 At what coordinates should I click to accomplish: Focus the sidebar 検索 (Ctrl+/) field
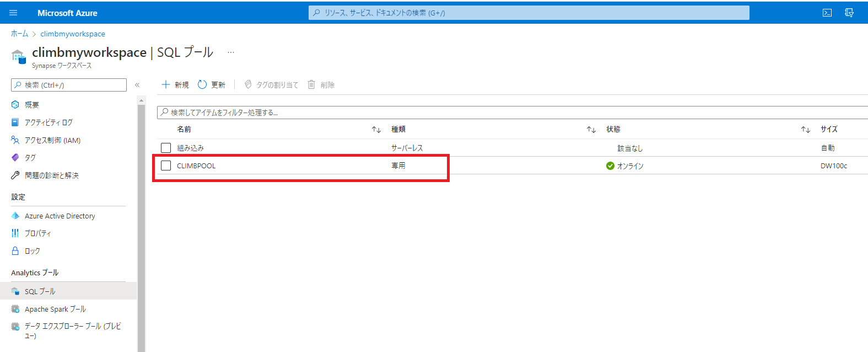pyautogui.click(x=69, y=85)
